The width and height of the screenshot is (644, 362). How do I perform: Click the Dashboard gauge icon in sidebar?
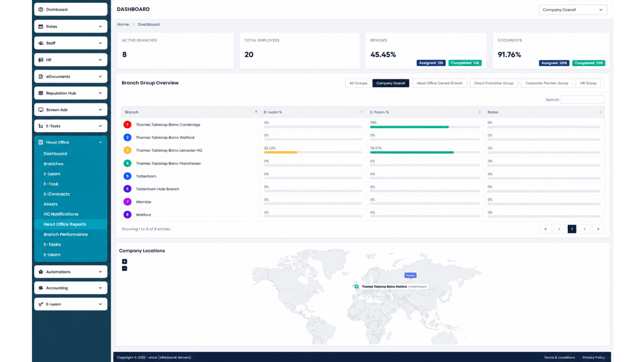pos(41,10)
